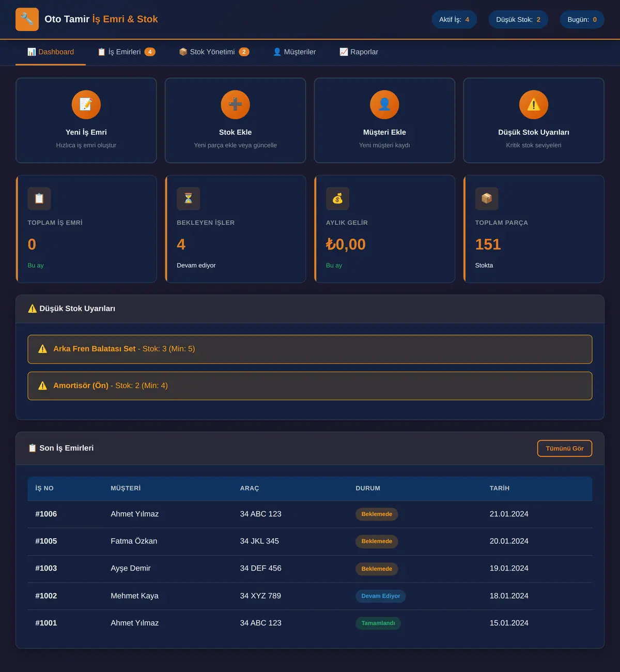Open the Stok Yönetimi tab

[214, 52]
